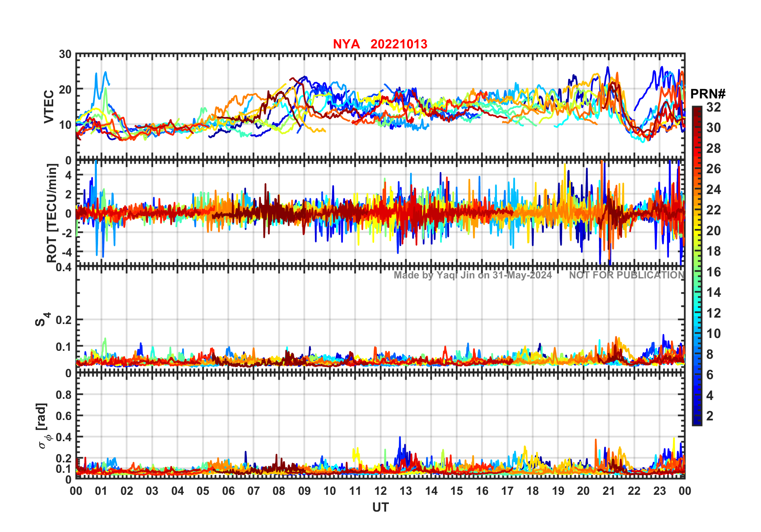Click S4 axis tick label '0.4'

64,267
